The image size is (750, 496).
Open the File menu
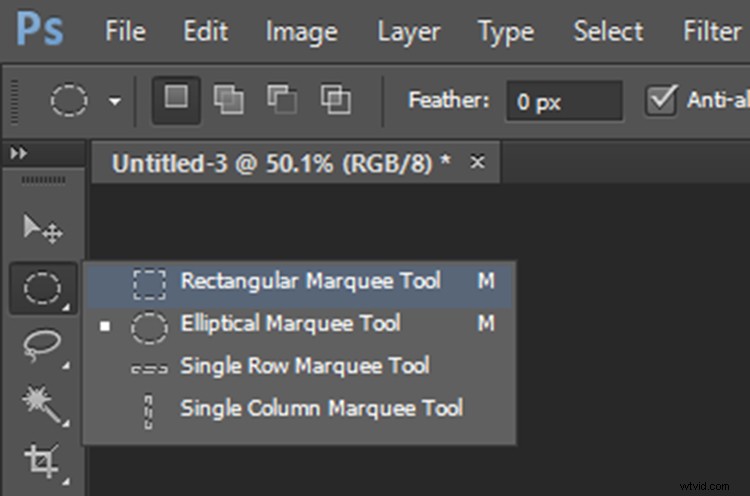(125, 31)
